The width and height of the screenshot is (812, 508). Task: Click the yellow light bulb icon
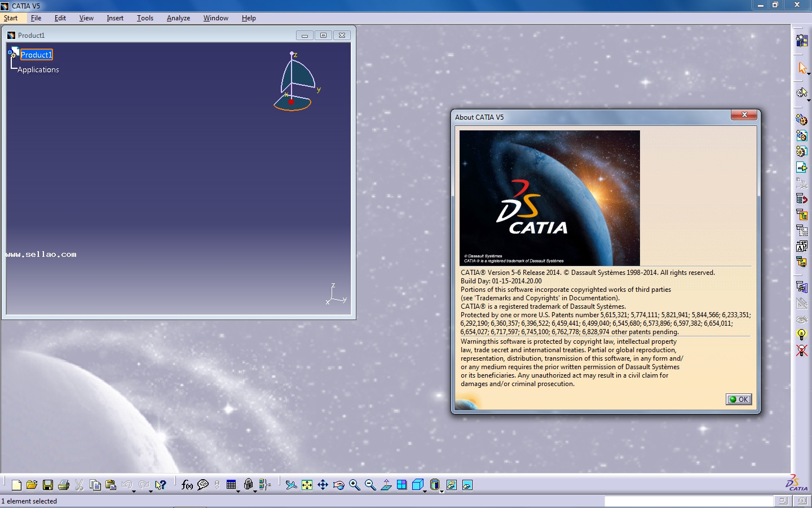tap(801, 335)
